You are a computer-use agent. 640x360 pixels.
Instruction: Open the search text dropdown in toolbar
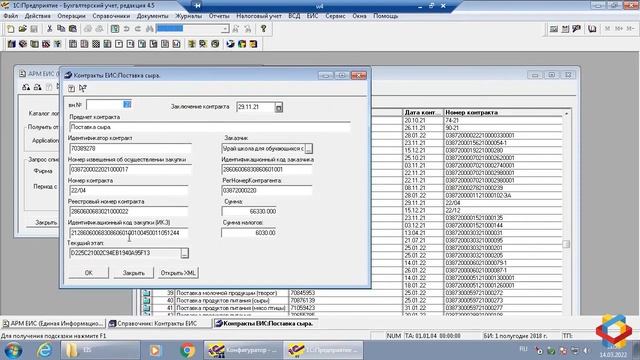point(225,29)
